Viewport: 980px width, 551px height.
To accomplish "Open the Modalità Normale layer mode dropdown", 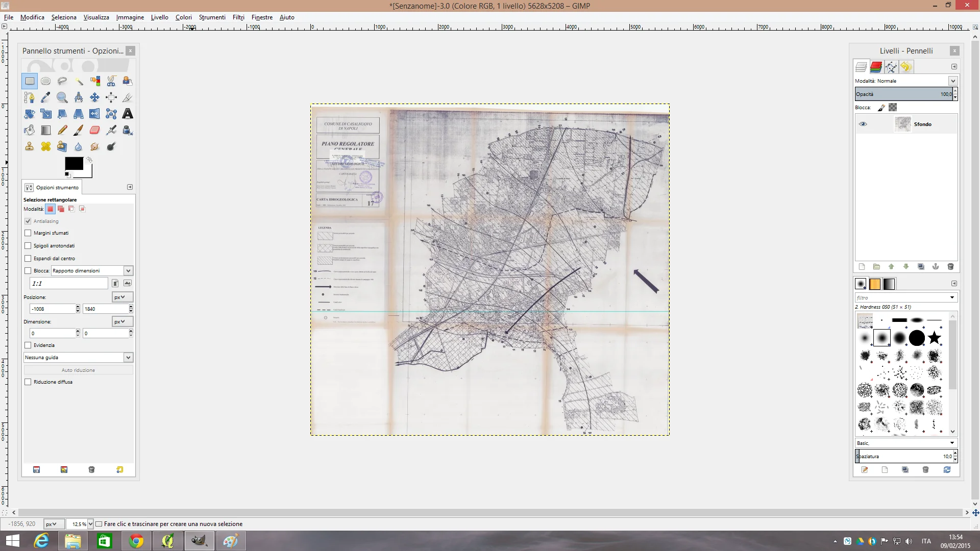I will point(952,81).
